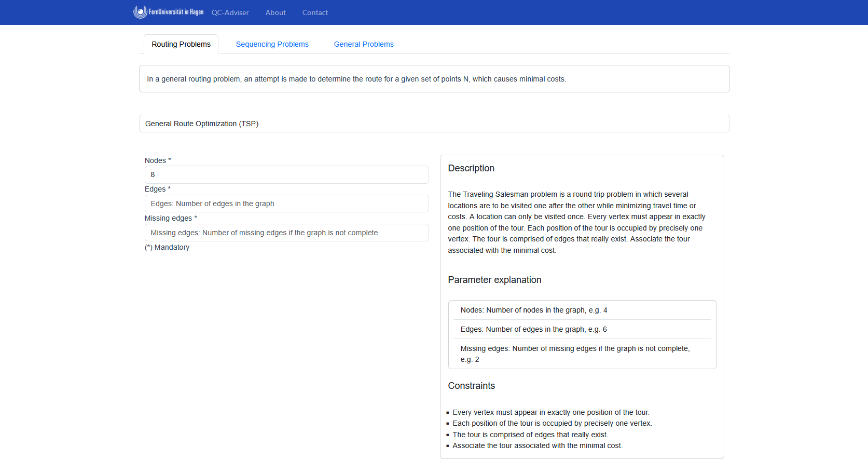Select the Routing Problems tab

(181, 44)
